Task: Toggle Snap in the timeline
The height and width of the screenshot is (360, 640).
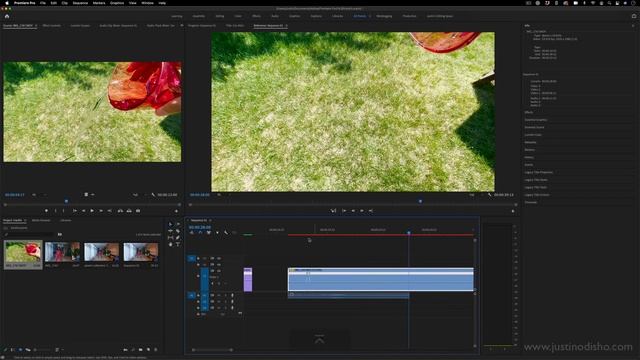Action: coord(200,233)
